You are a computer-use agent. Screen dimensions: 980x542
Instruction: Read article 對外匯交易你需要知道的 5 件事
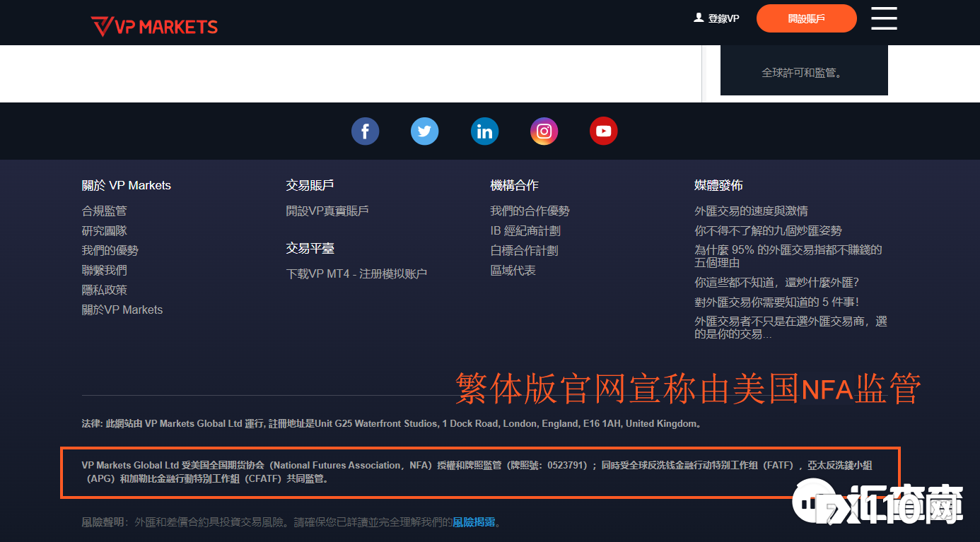pyautogui.click(x=777, y=302)
